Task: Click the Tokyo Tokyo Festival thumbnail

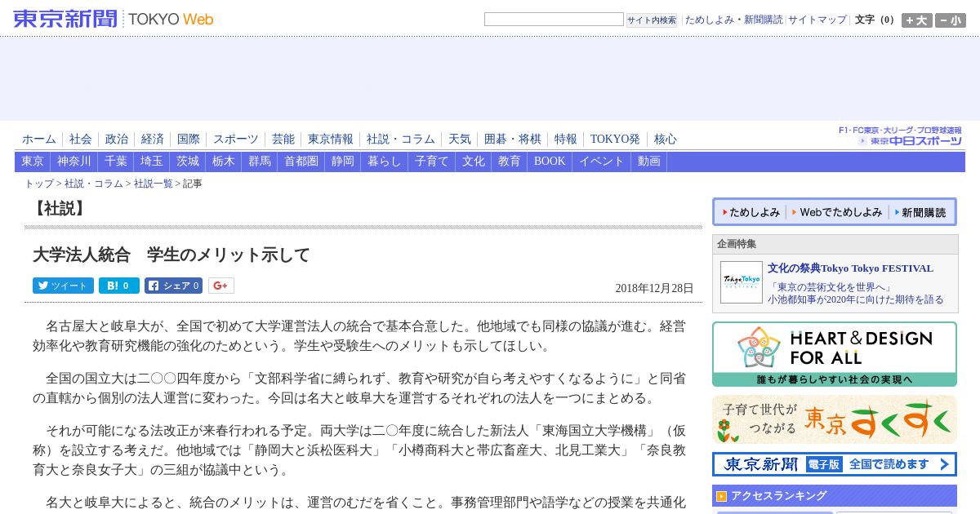Action: tap(742, 282)
